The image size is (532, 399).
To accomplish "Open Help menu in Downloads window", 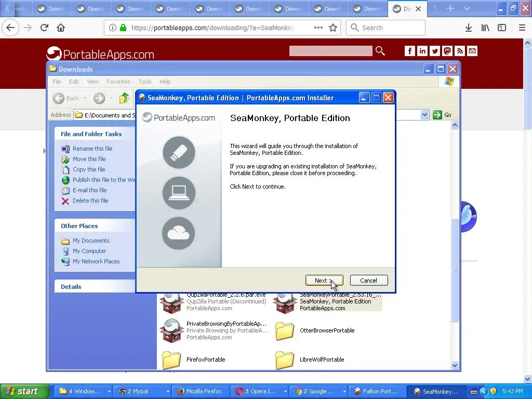I will [x=165, y=82].
